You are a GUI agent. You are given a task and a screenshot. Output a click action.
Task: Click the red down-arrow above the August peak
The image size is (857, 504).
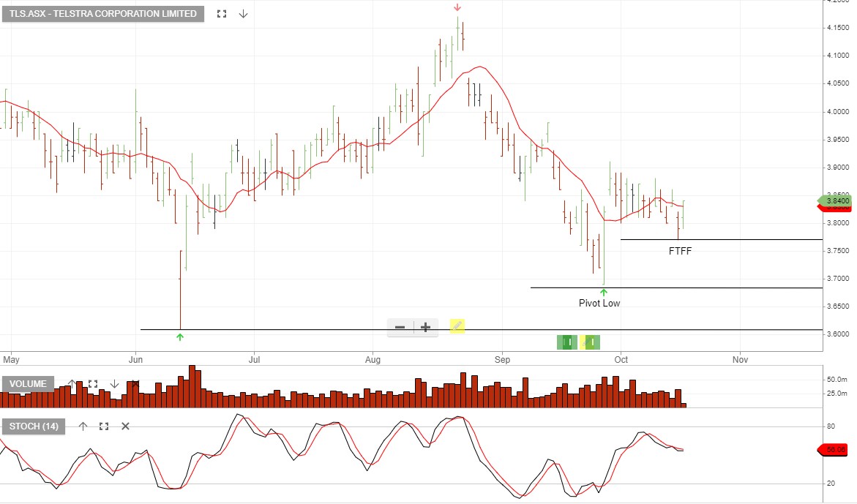pos(457,8)
